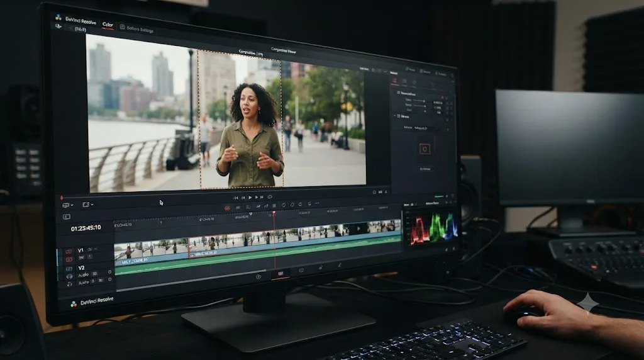Open the second layout dropdown above the timecode

88,205
